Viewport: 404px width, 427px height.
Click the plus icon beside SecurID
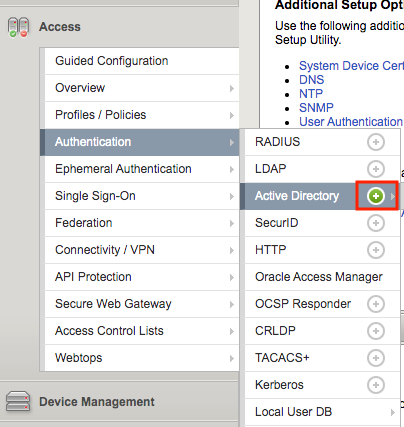click(x=376, y=223)
